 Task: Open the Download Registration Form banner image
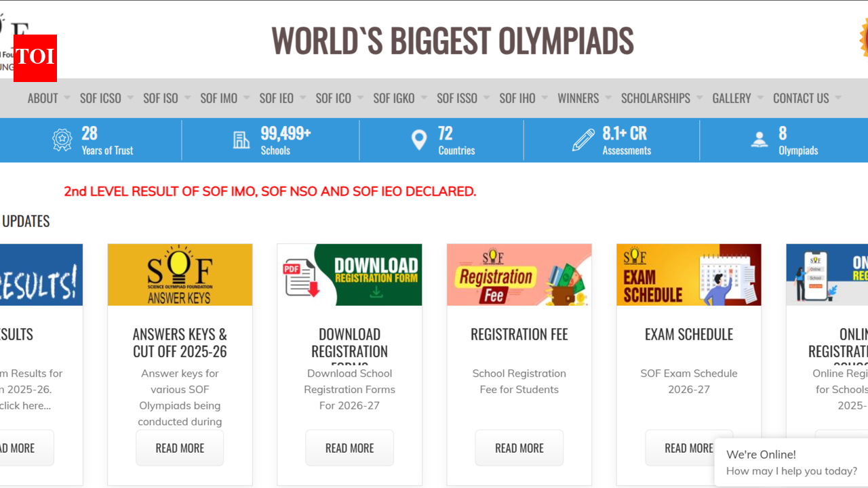pyautogui.click(x=349, y=274)
